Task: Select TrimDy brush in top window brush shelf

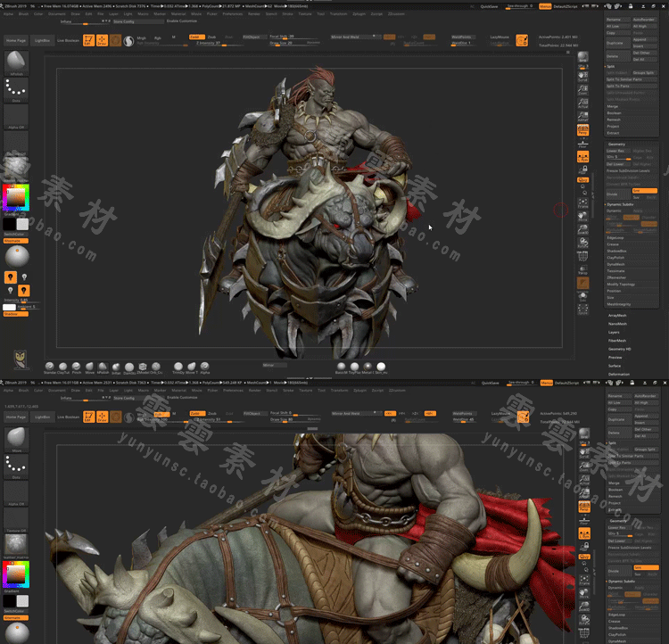Action: [178, 367]
